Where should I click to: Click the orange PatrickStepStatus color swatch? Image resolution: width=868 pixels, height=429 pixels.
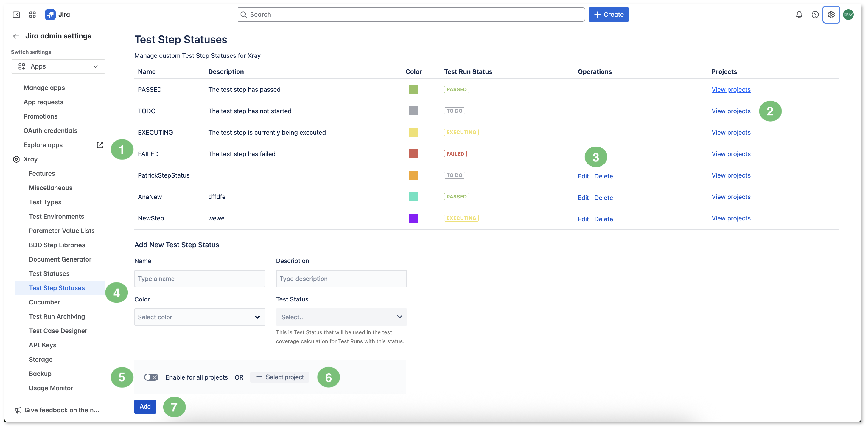(x=413, y=175)
